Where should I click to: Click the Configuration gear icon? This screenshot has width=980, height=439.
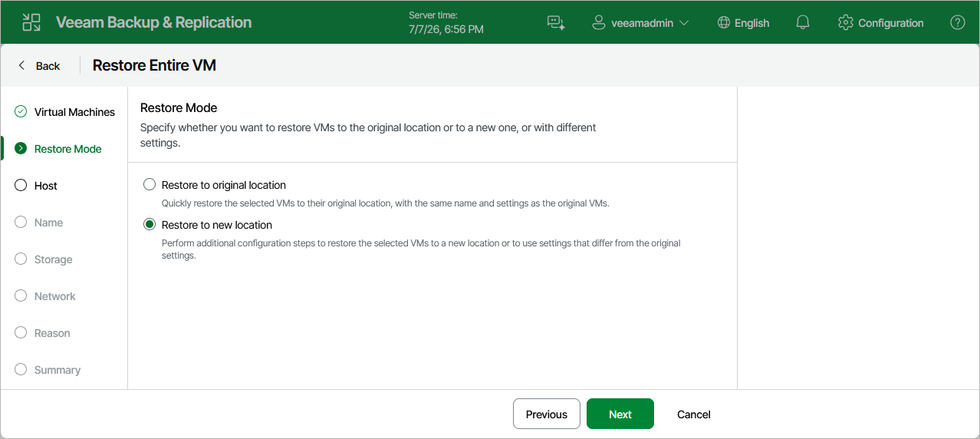tap(846, 22)
